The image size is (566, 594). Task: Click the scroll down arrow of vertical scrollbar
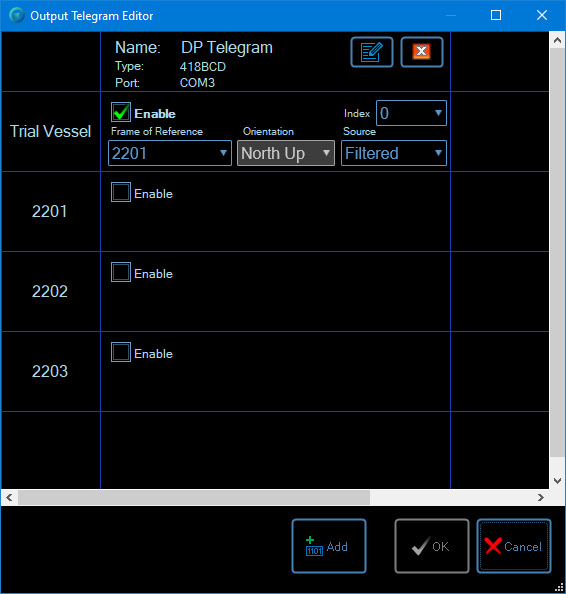pyautogui.click(x=557, y=481)
